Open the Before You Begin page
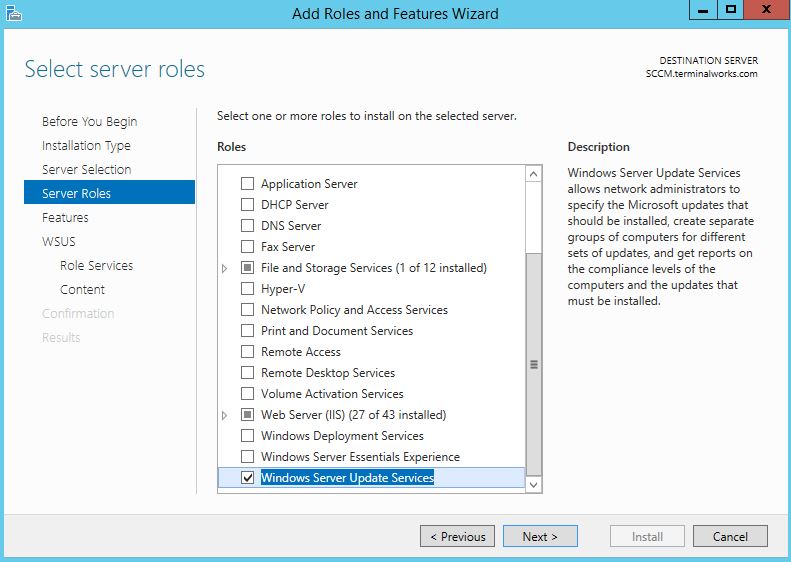This screenshot has width=791, height=562. click(x=89, y=121)
